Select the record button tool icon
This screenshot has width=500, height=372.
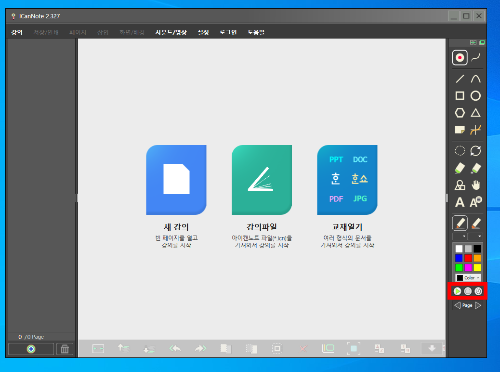click(460, 58)
